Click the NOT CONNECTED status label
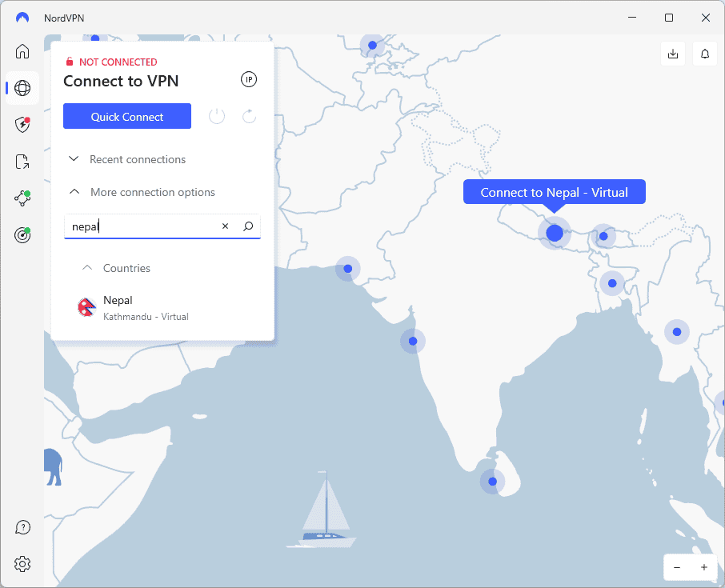The width and height of the screenshot is (725, 588). pos(118,62)
